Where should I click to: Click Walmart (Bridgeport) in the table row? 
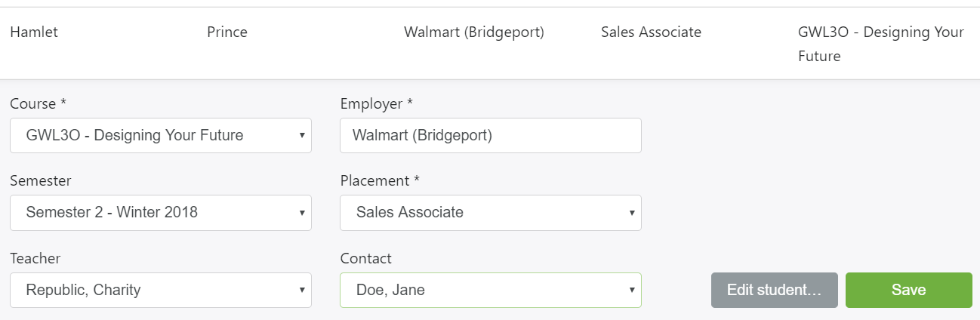474,32
